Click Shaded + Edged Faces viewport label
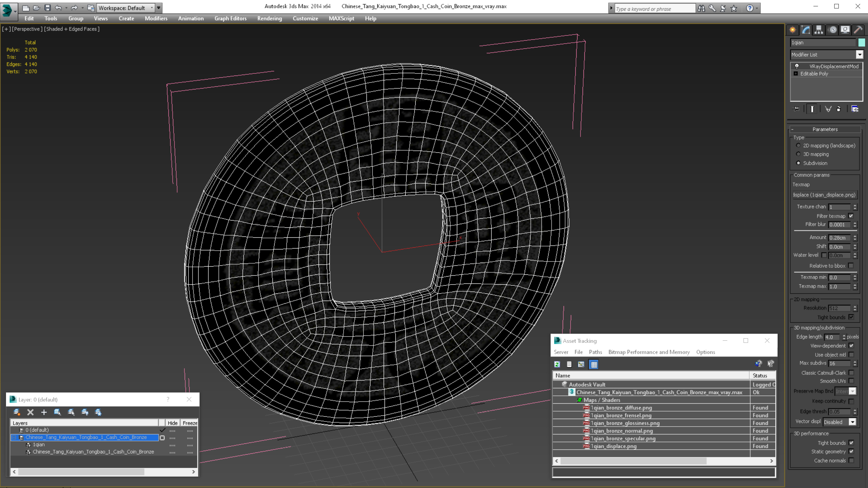The height and width of the screenshot is (488, 868). coord(71,29)
